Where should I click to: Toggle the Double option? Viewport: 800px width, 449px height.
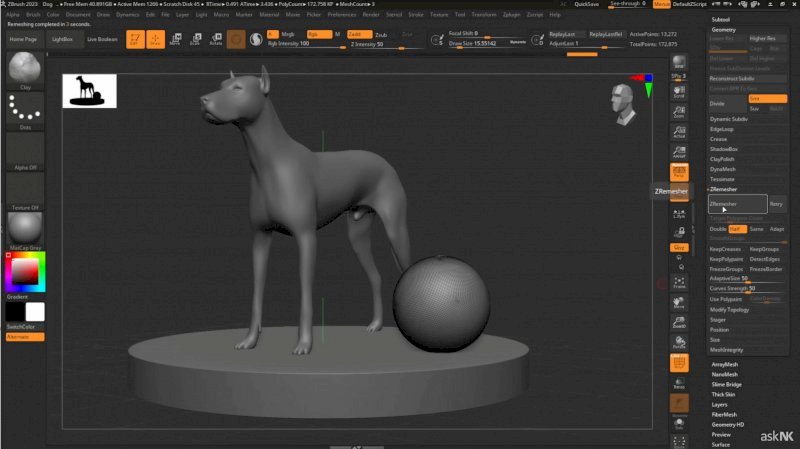click(x=718, y=229)
